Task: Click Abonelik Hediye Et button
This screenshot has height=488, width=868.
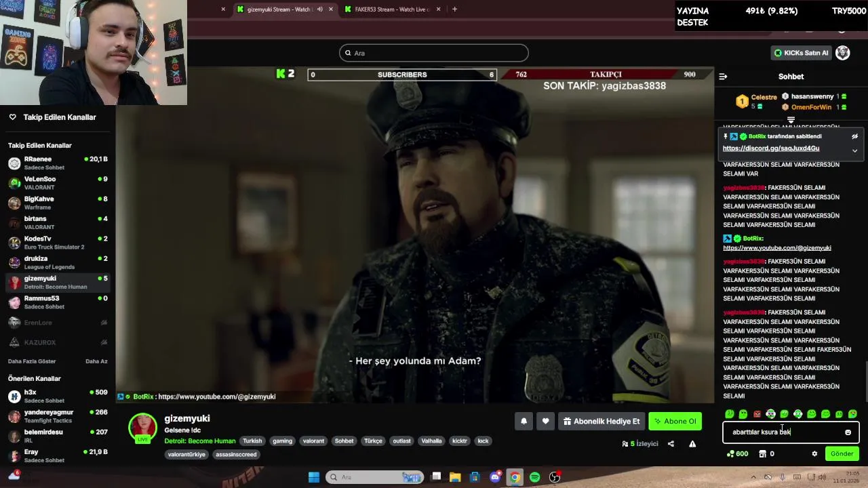Action: 601,422
